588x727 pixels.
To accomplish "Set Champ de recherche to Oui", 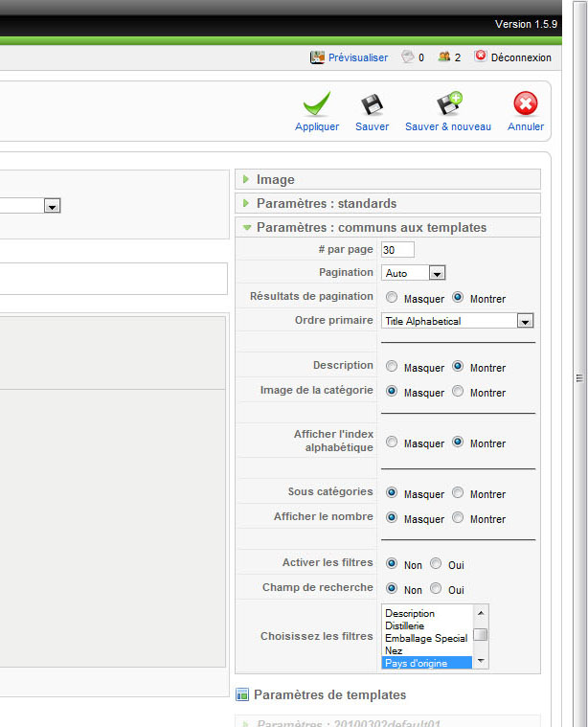I will (436, 588).
